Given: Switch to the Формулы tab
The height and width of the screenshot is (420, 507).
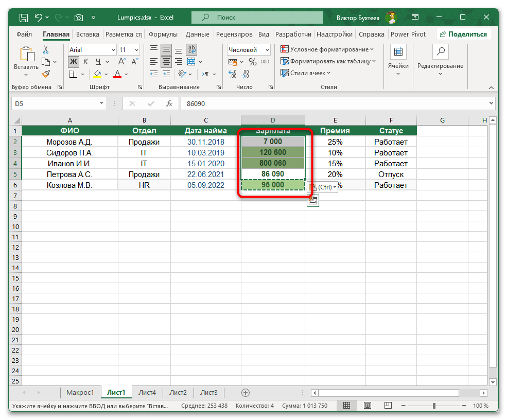Looking at the screenshot, I should 163,34.
